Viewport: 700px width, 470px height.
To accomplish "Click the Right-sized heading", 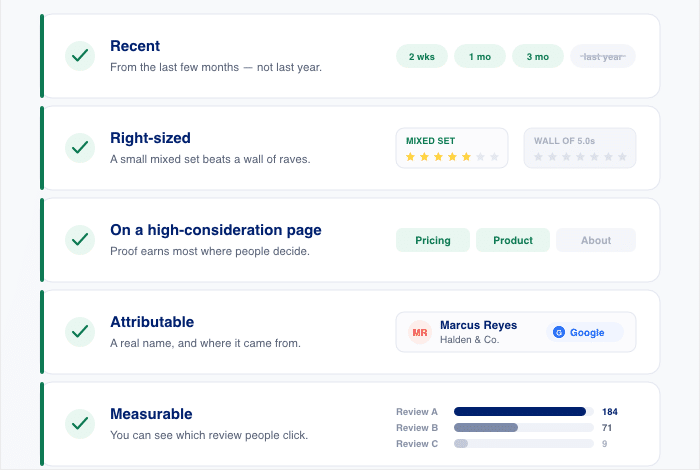I will coord(150,138).
